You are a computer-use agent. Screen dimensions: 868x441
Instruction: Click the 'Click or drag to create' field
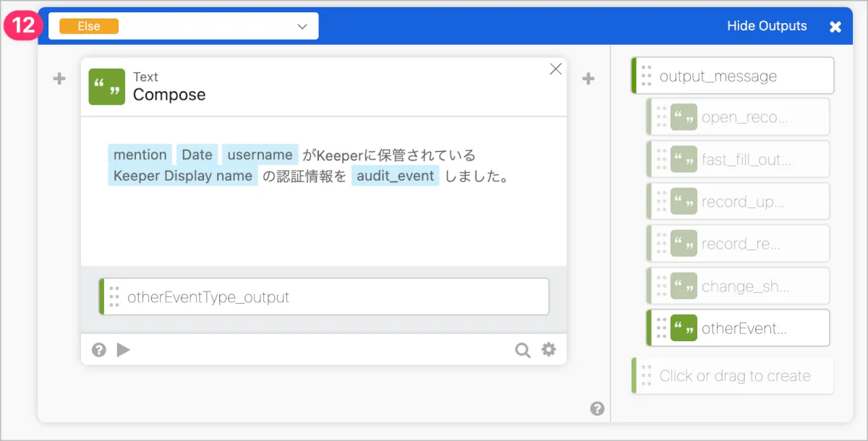[733, 376]
